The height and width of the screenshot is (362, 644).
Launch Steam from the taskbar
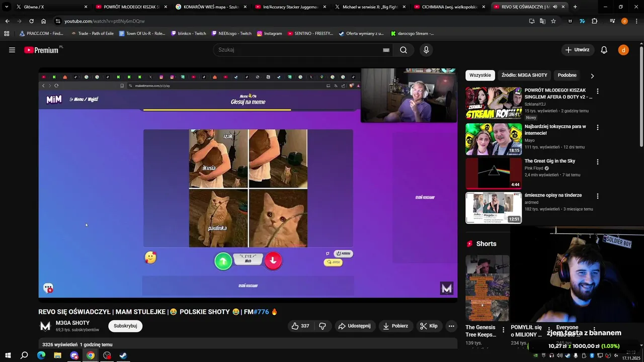click(x=123, y=355)
